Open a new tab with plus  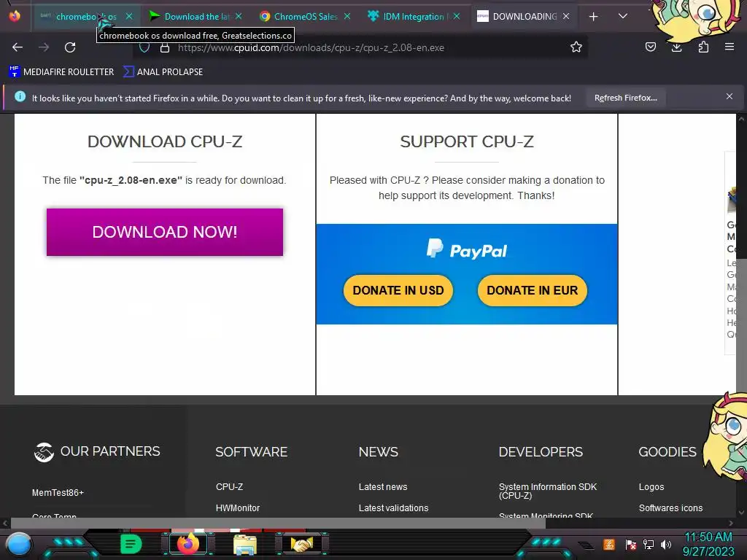[x=593, y=17]
